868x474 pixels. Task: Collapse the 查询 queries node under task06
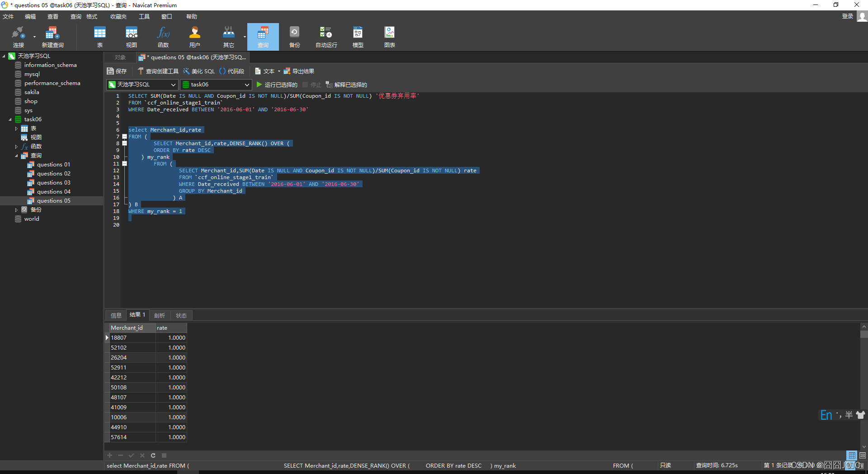(x=16, y=156)
